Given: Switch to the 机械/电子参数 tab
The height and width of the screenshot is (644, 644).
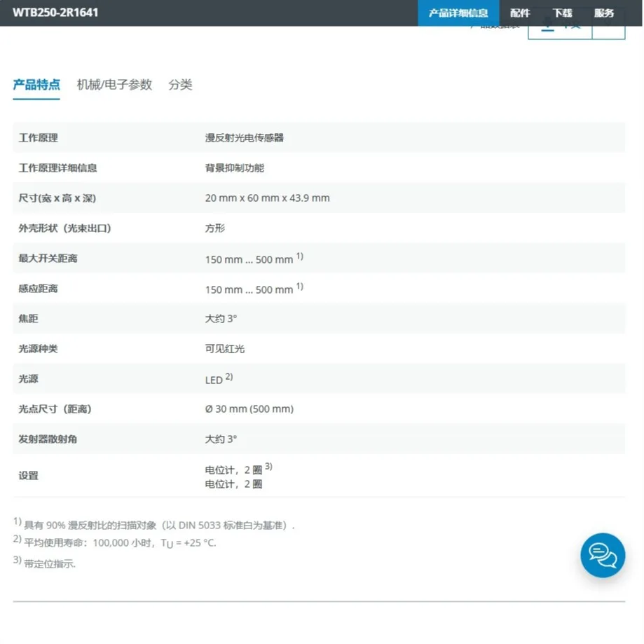Looking at the screenshot, I should [x=114, y=85].
